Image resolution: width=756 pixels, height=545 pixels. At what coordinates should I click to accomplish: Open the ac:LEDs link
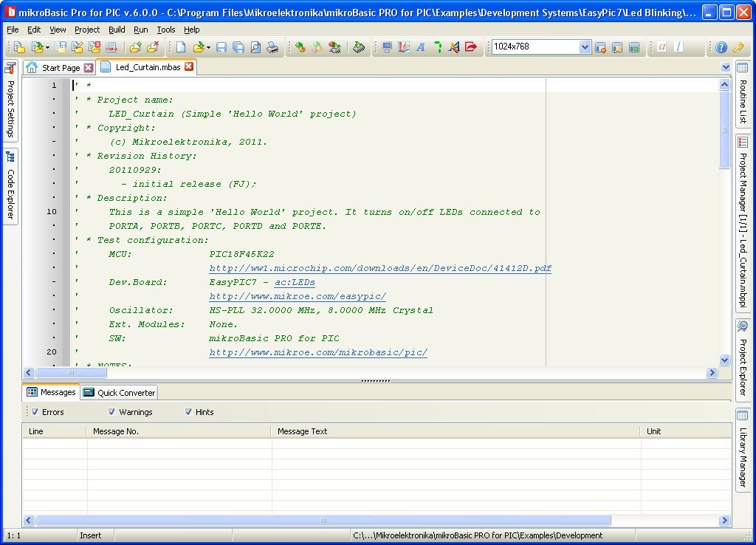(x=295, y=282)
